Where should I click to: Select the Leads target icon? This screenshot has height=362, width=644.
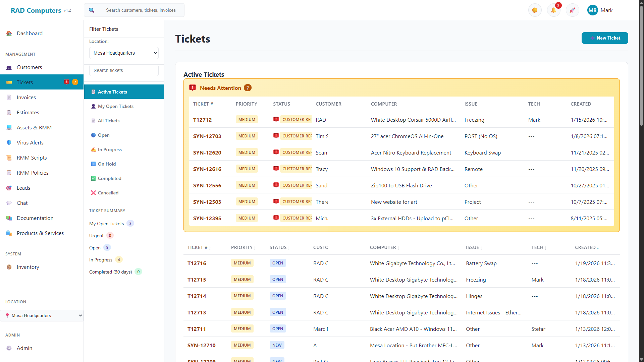pos(9,188)
